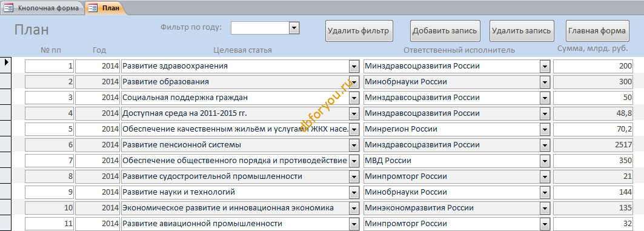Screen dimensions: 644x231
Task: Expand Развитие пенсионной системы dropdown
Action: [x=354, y=145]
